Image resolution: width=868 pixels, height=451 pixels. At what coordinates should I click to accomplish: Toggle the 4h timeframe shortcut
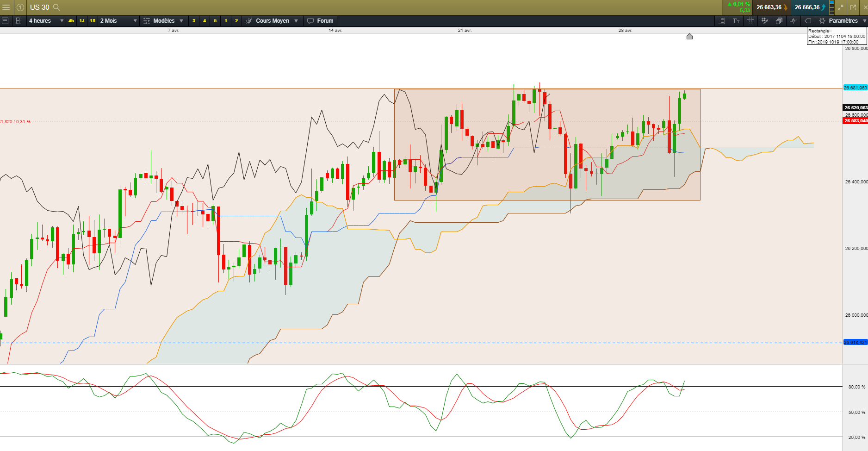71,21
